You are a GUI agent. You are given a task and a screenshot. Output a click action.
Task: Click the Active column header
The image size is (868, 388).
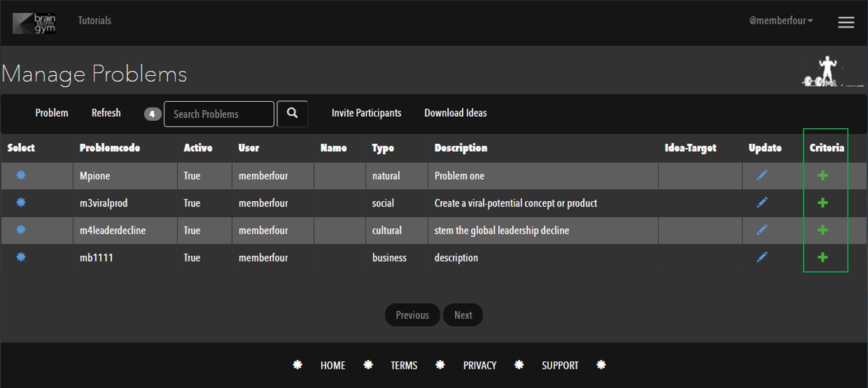[198, 148]
